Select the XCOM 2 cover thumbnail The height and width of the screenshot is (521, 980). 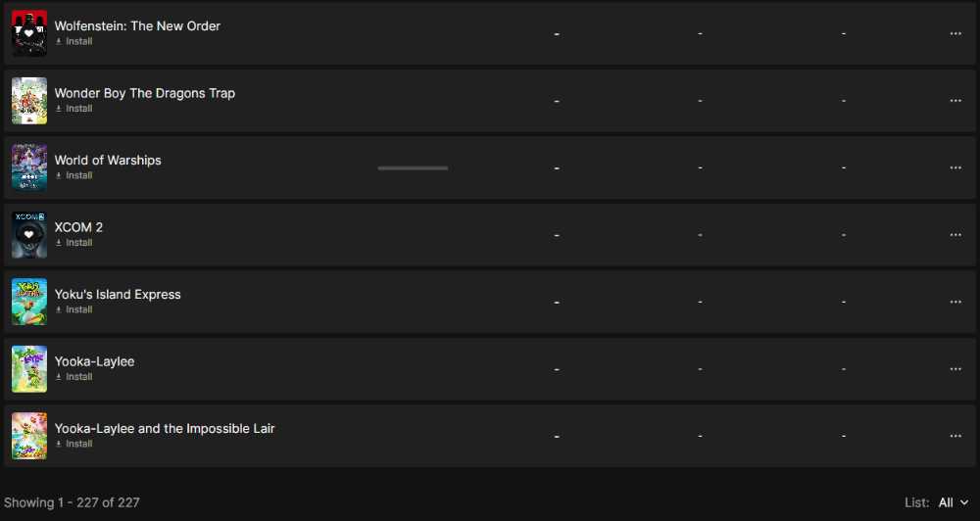pos(29,235)
